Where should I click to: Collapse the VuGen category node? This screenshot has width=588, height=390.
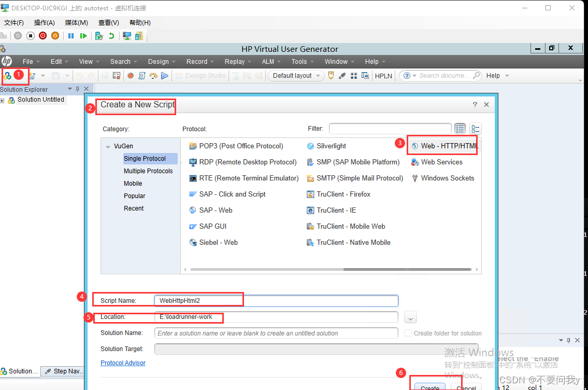108,146
